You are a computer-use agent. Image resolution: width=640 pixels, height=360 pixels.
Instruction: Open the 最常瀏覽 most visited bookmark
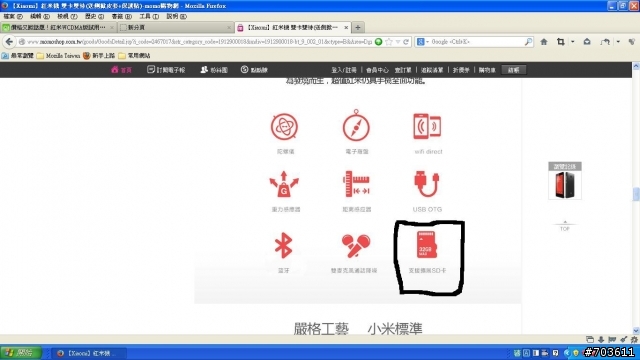pyautogui.click(x=18, y=56)
